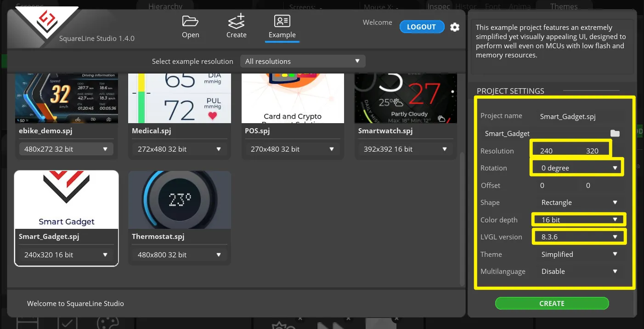This screenshot has width=644, height=329.
Task: Open settings via the gear icon
Action: click(455, 27)
